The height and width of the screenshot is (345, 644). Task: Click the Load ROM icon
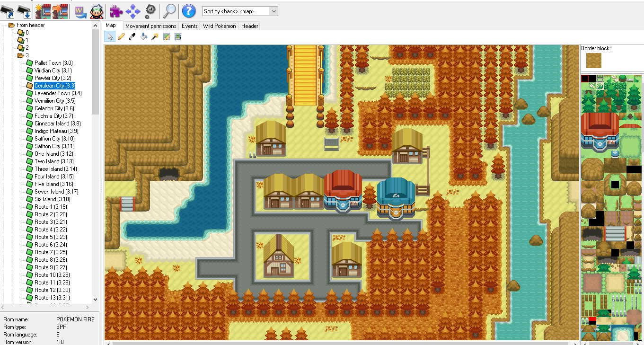[8, 11]
